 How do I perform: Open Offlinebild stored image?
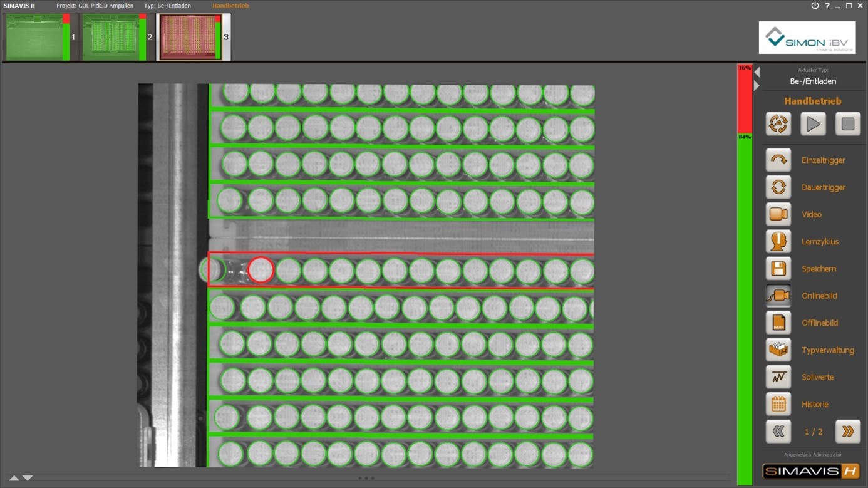(x=778, y=323)
